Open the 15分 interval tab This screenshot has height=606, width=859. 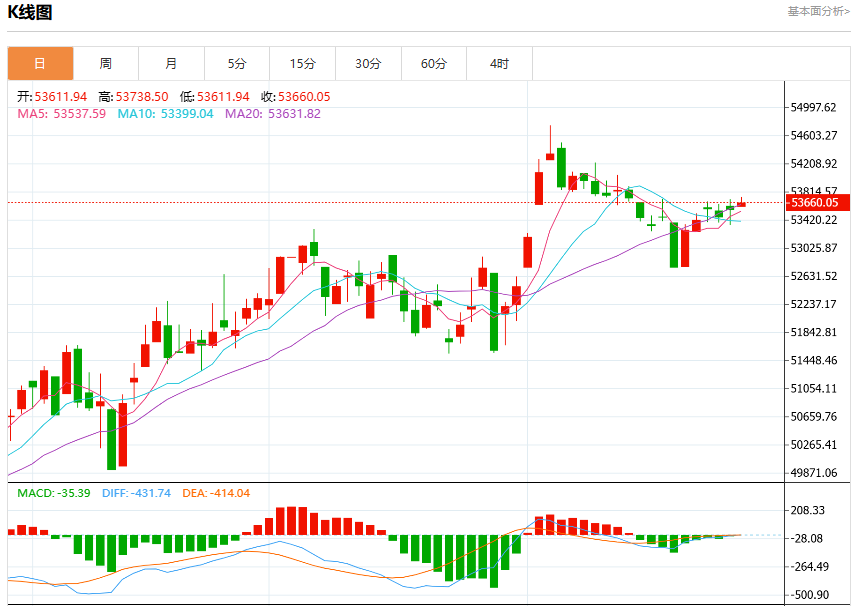pos(302,64)
